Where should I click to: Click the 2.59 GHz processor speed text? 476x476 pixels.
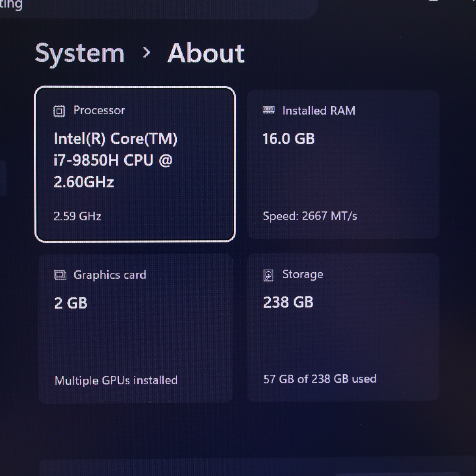click(x=78, y=216)
